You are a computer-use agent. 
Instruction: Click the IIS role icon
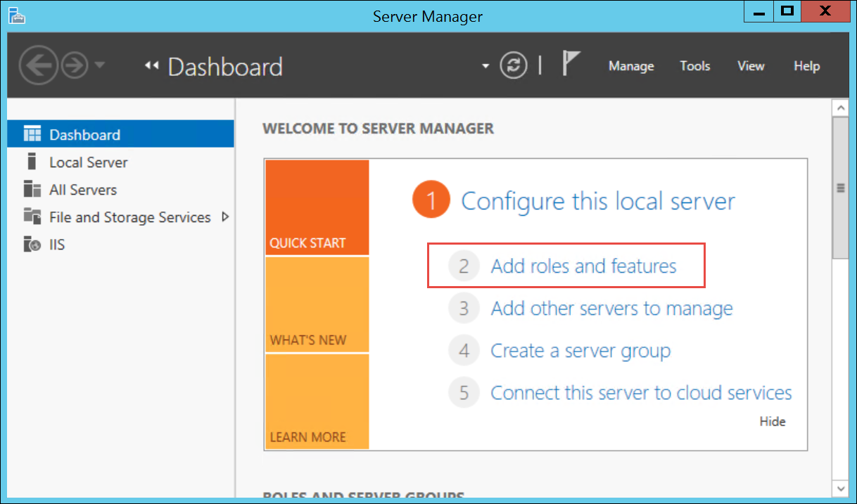point(32,245)
